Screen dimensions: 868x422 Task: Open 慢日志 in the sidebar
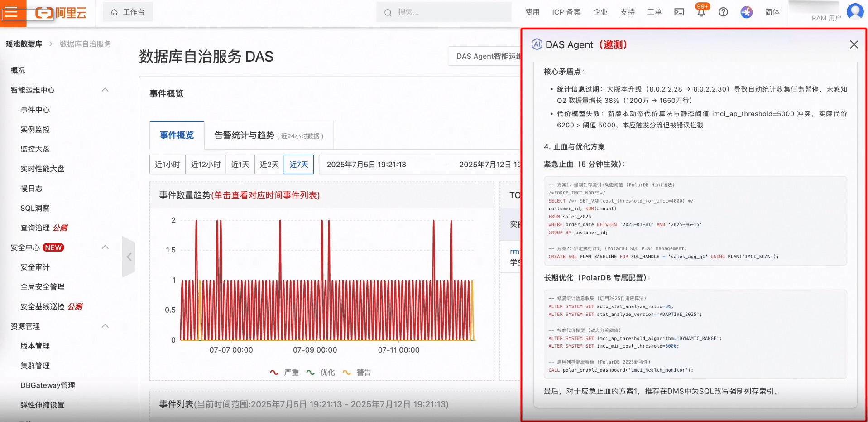31,188
